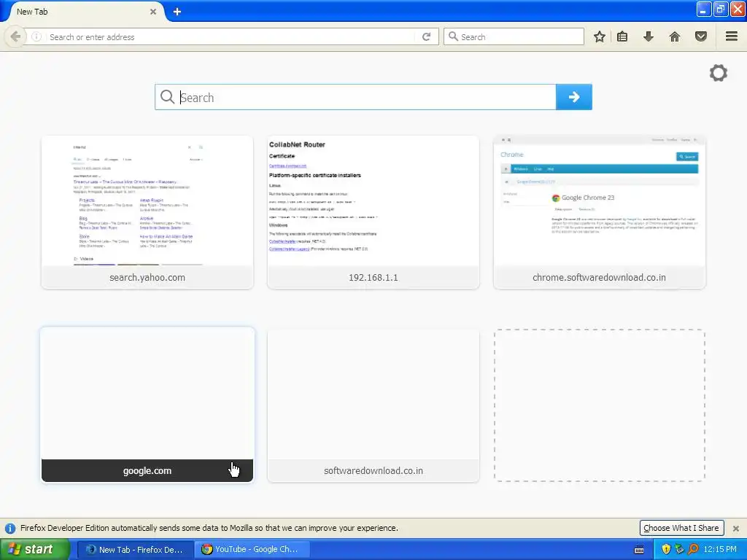Bookmark this page with the star icon
This screenshot has height=560, width=747.
[x=600, y=36]
